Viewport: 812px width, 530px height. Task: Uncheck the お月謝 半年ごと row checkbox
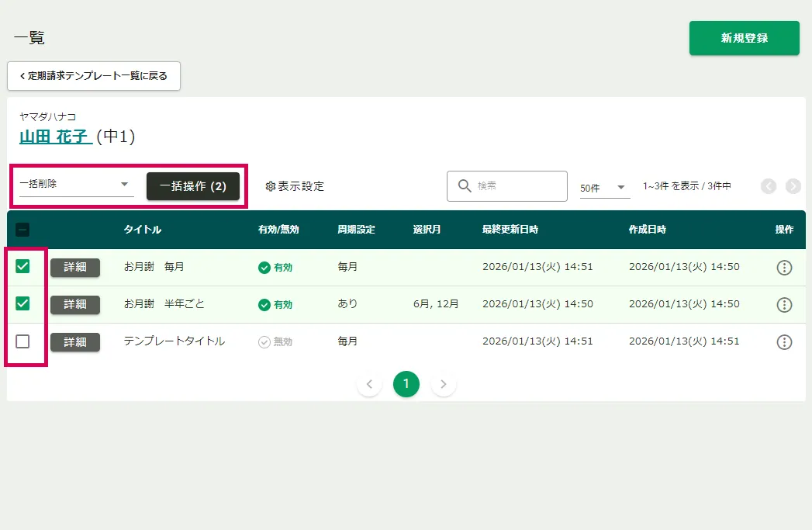click(x=22, y=303)
